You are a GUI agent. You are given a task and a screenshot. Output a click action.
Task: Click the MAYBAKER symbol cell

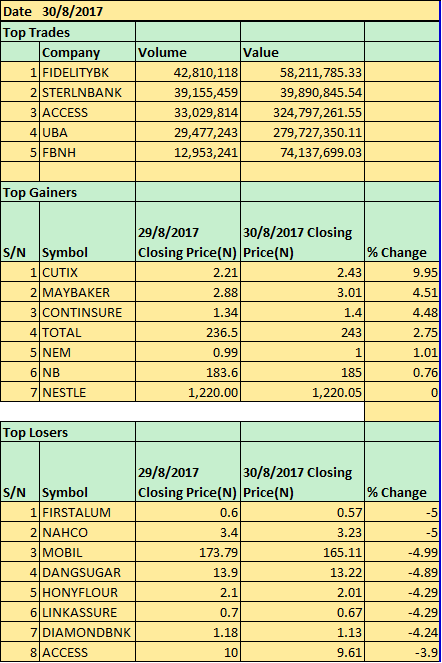(x=88, y=292)
